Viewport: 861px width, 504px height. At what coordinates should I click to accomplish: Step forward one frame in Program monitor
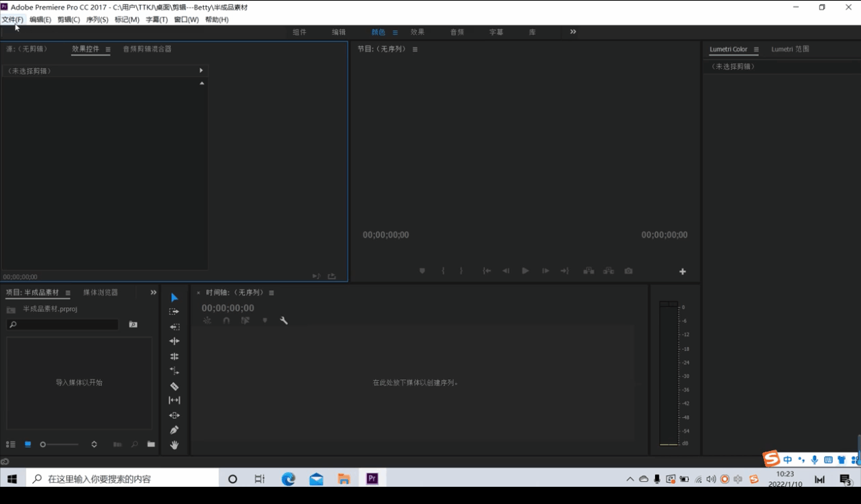tap(545, 271)
